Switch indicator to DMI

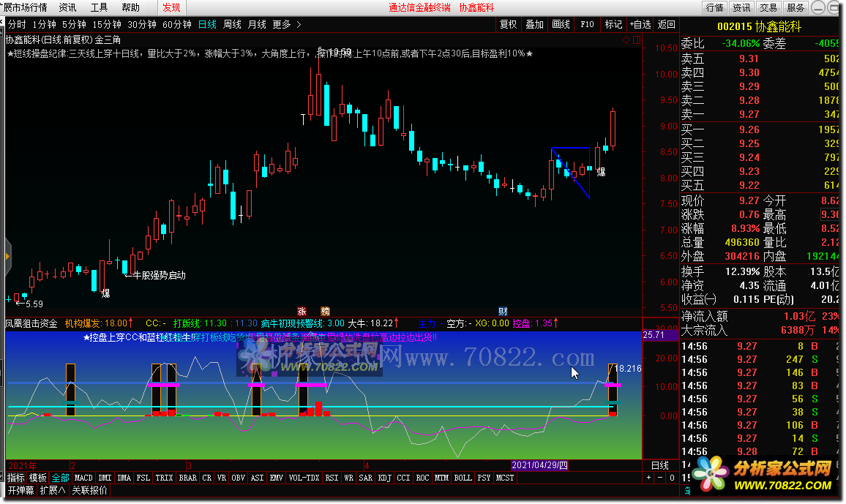pos(105,478)
